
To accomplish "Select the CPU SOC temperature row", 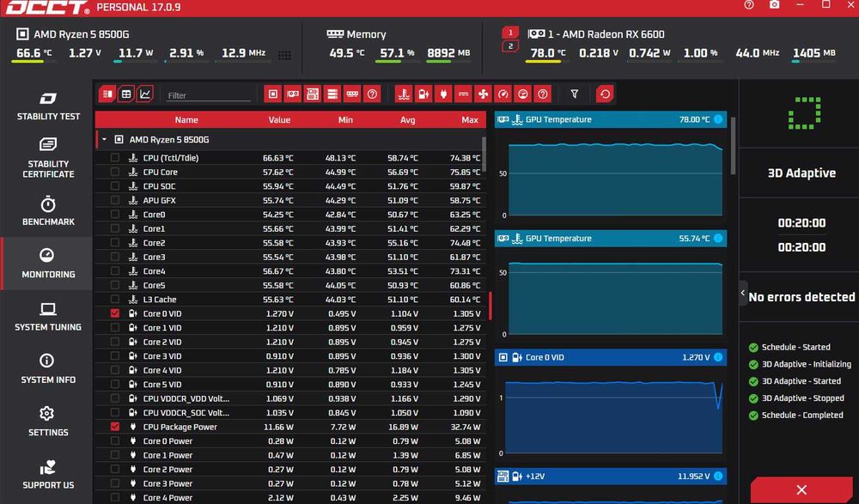I will click(290, 186).
